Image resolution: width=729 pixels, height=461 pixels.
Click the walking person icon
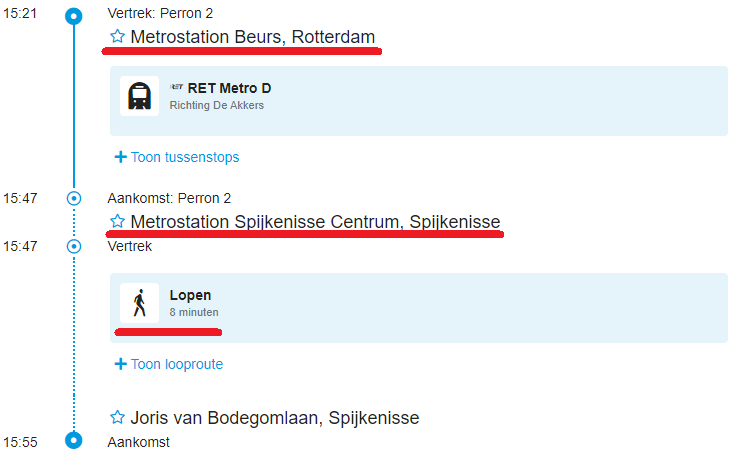coord(139,303)
